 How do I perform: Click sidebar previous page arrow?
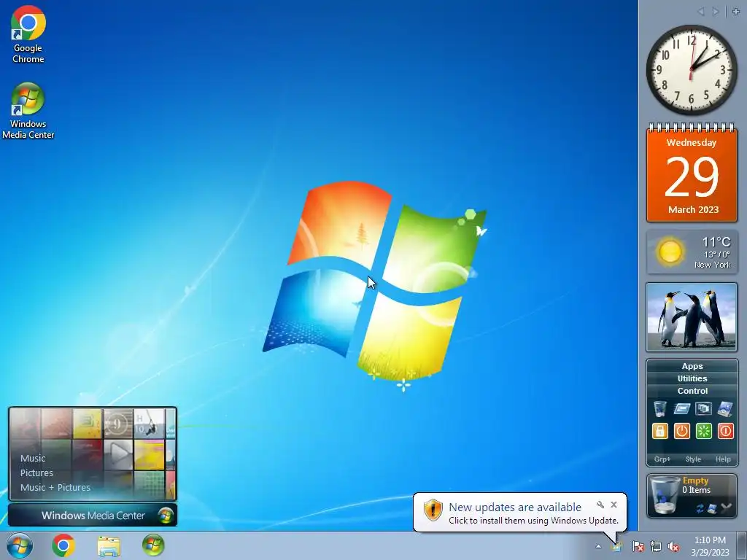(701, 12)
